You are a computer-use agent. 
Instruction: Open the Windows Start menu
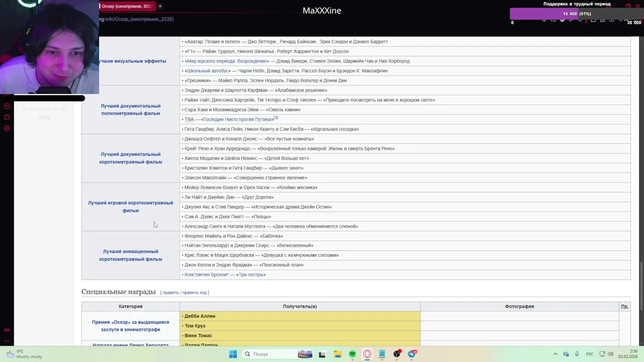coord(233,354)
